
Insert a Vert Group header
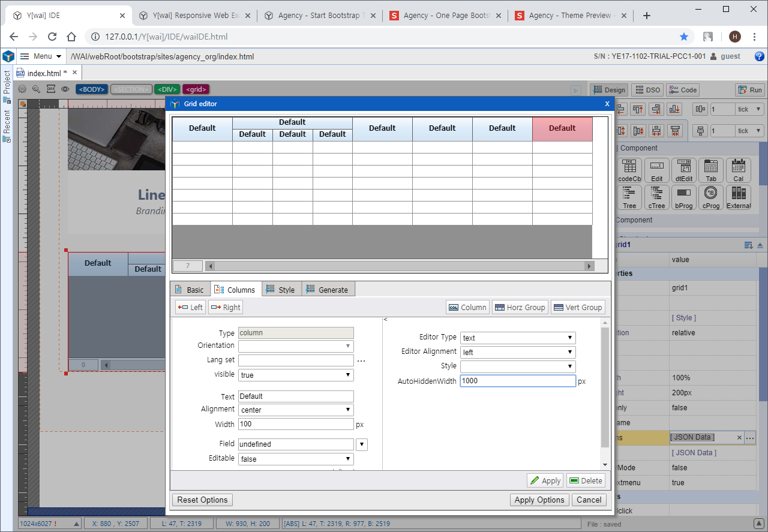578,307
